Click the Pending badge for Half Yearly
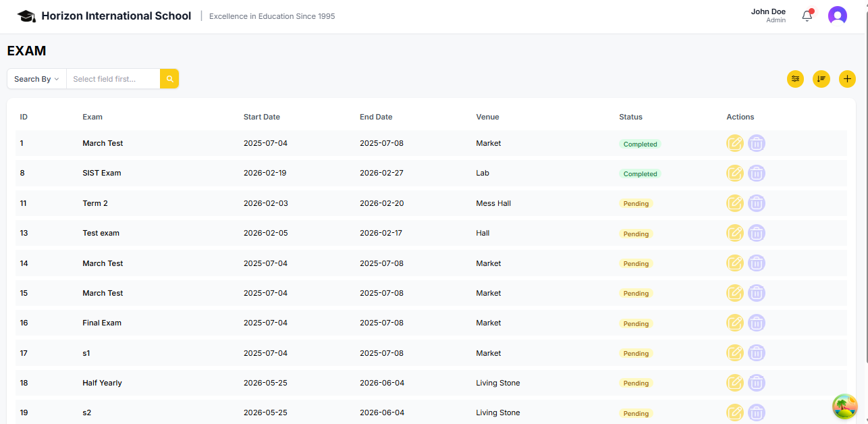Image resolution: width=868 pixels, height=424 pixels. point(636,383)
